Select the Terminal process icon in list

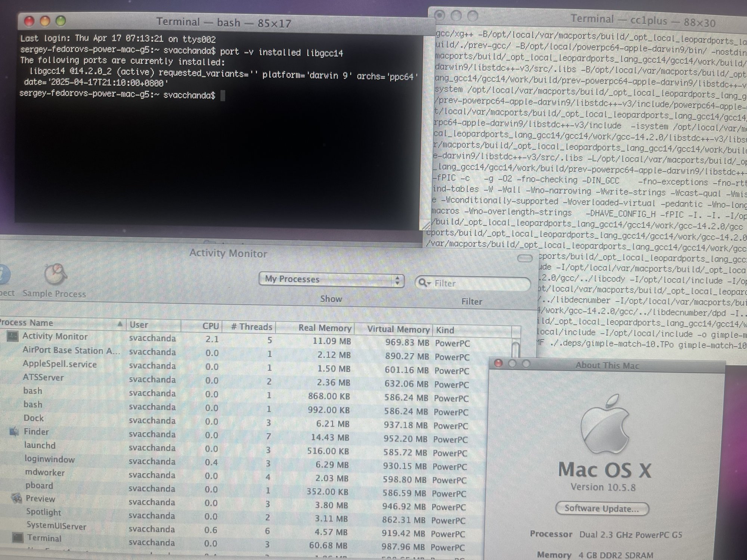click(x=18, y=538)
